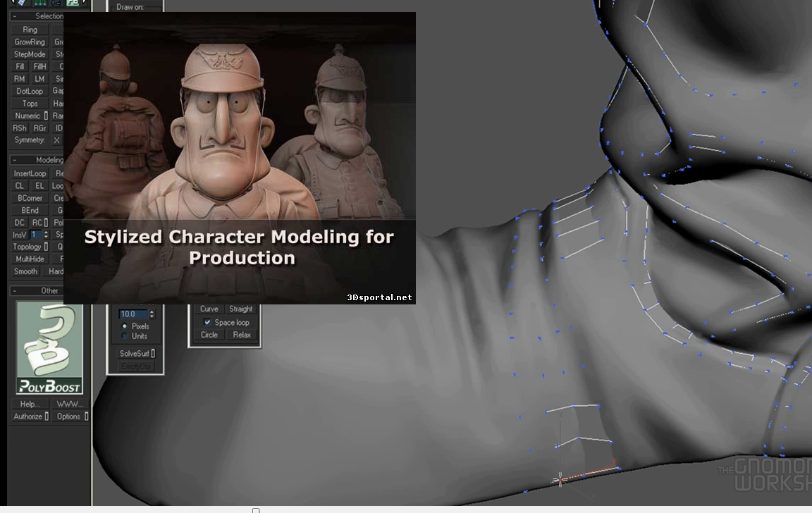This screenshot has height=513, width=812.
Task: Collapse the Modeling rollout
Action: (15, 160)
